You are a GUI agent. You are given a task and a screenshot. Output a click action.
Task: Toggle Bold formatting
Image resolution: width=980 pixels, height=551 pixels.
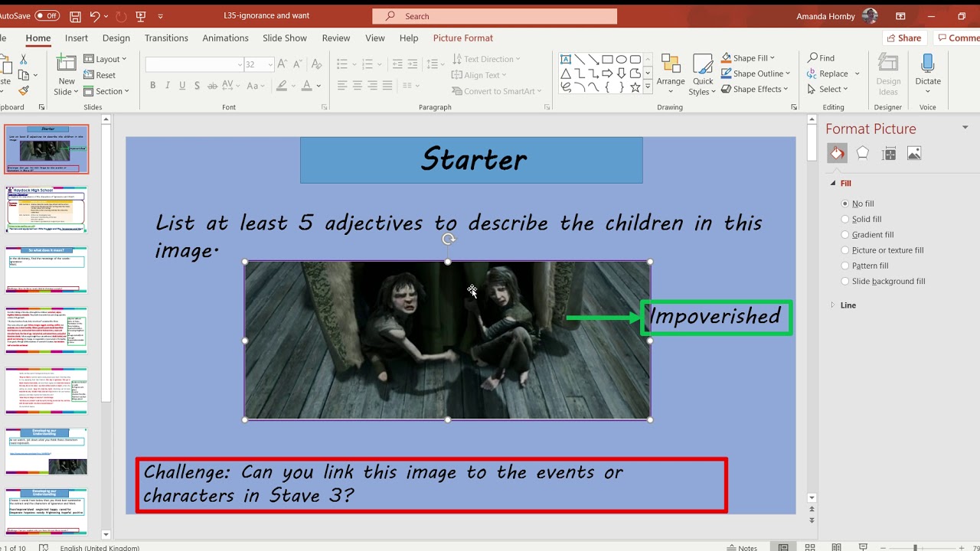pos(153,86)
